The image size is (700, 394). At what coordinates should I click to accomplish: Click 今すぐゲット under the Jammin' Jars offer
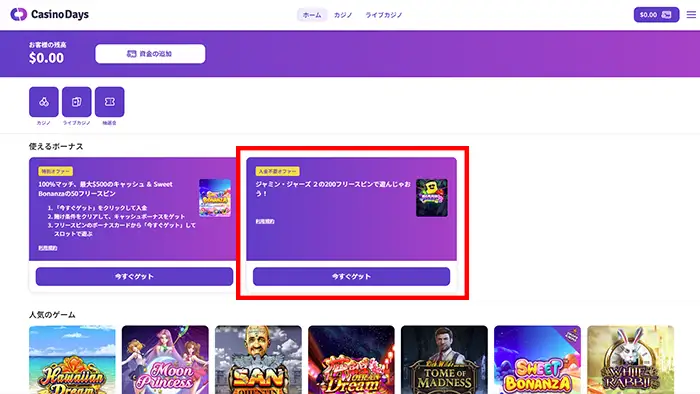click(x=351, y=277)
